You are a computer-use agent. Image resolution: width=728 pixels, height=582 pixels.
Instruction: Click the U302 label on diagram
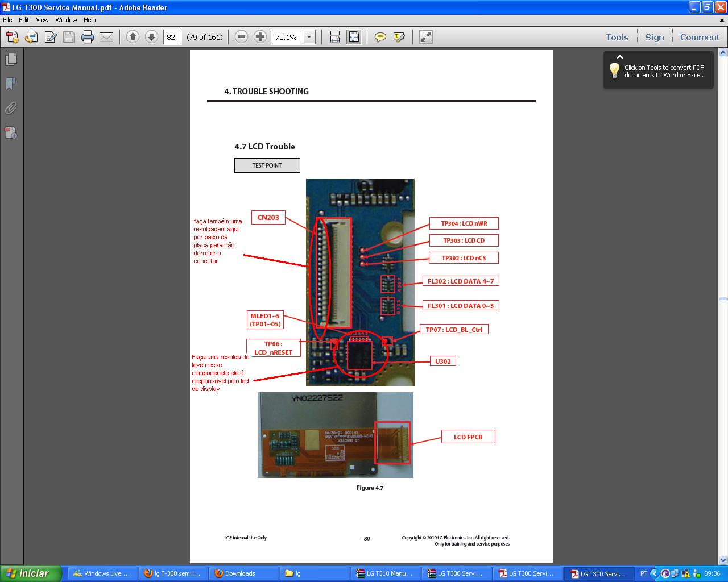tap(442, 361)
